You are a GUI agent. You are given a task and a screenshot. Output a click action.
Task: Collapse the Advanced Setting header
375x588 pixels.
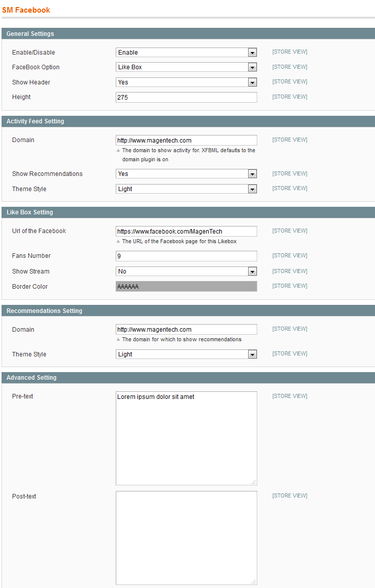click(188, 378)
